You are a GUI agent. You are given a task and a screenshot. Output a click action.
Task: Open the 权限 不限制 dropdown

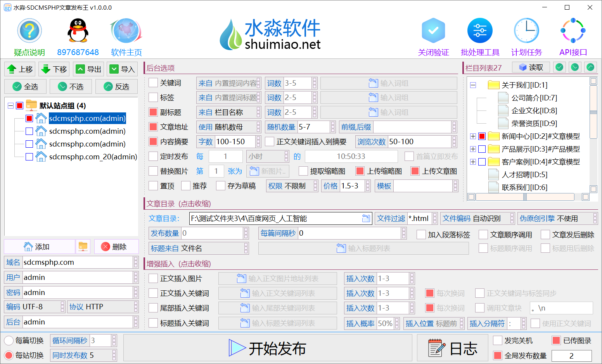(292, 186)
